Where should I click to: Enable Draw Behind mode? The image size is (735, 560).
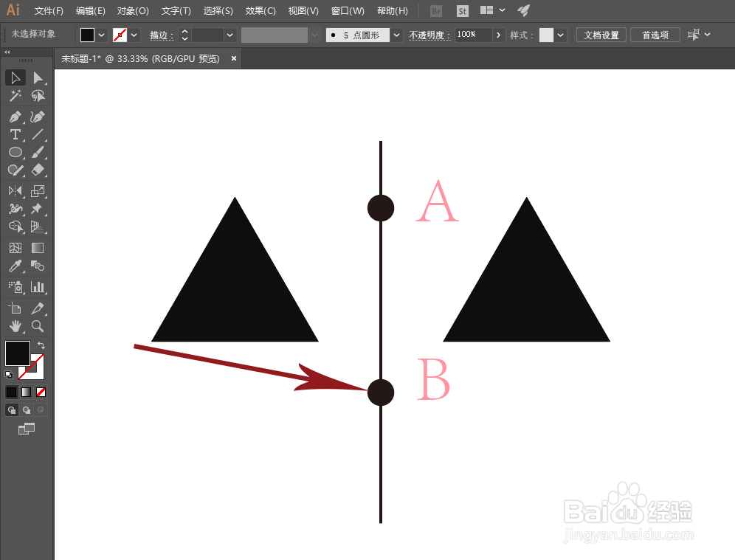pyautogui.click(x=27, y=410)
